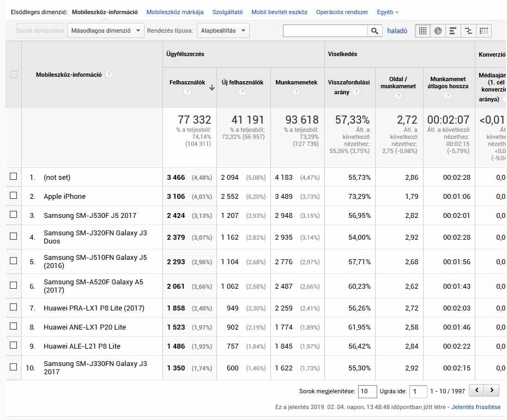
Task: Open the Alapbeállítás sorting dropdown
Action: tap(222, 31)
